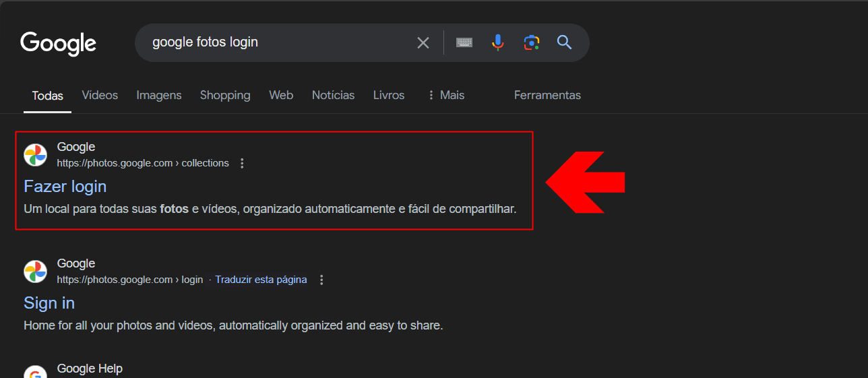This screenshot has height=378, width=868.
Task: Click the 'Google' site name above 'Fazer login'
Action: point(76,147)
